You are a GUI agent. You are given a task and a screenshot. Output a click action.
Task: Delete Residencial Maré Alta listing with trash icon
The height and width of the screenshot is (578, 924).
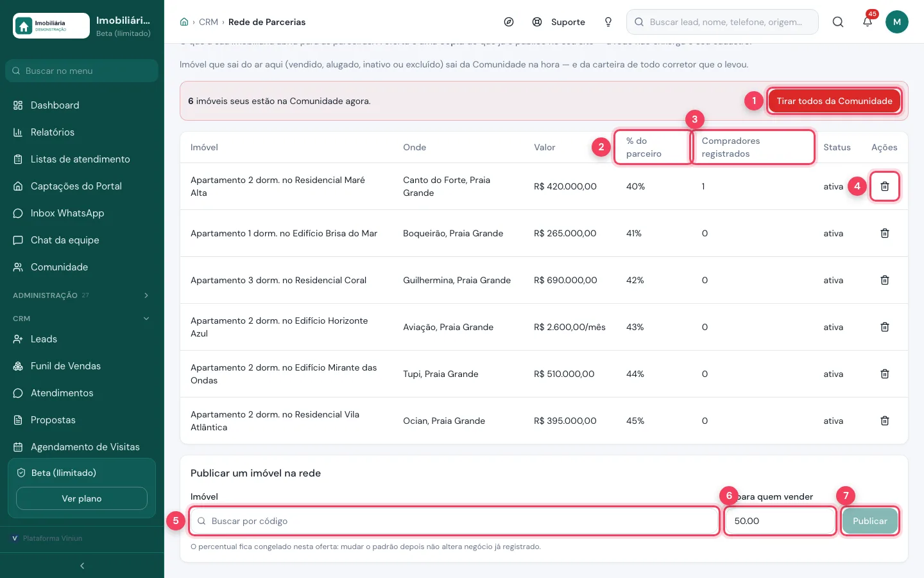coord(885,186)
